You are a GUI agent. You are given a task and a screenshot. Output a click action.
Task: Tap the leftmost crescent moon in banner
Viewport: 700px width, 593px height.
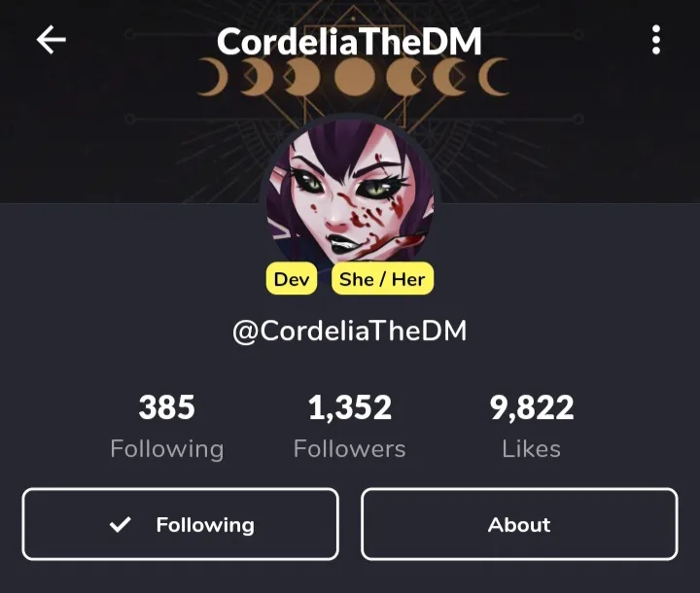(213, 77)
